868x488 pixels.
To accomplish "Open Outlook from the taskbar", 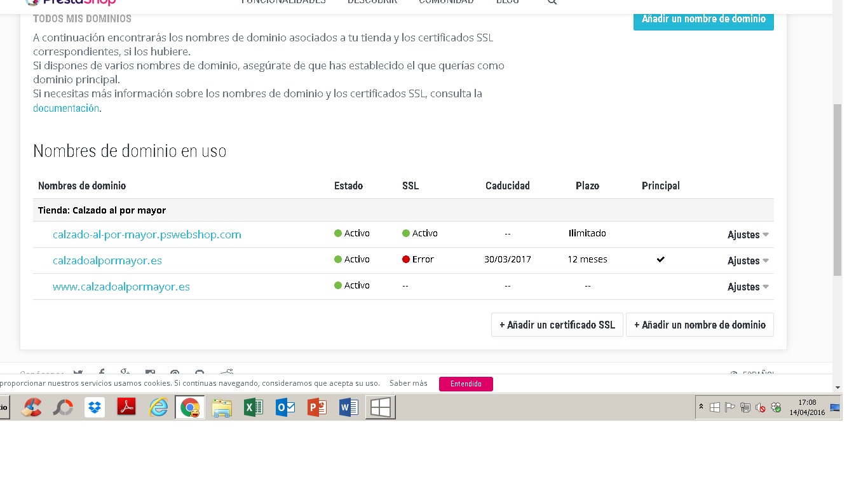I will (x=285, y=407).
